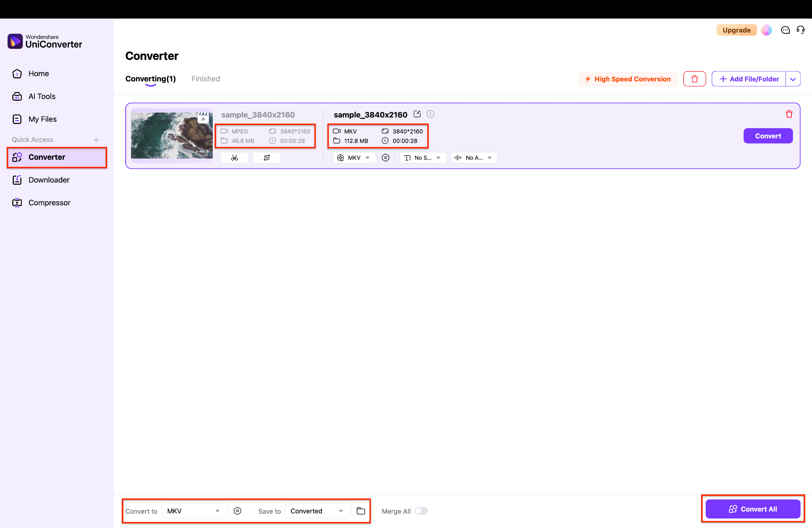The image size is (812, 528).
Task: Open the MKV format dropdown on the file row
Action: pyautogui.click(x=354, y=157)
